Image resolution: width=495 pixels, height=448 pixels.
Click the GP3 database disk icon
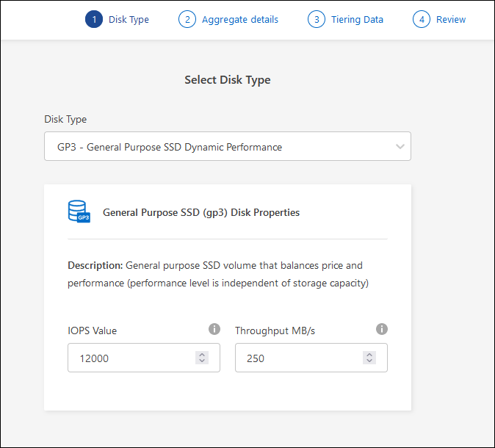point(79,212)
